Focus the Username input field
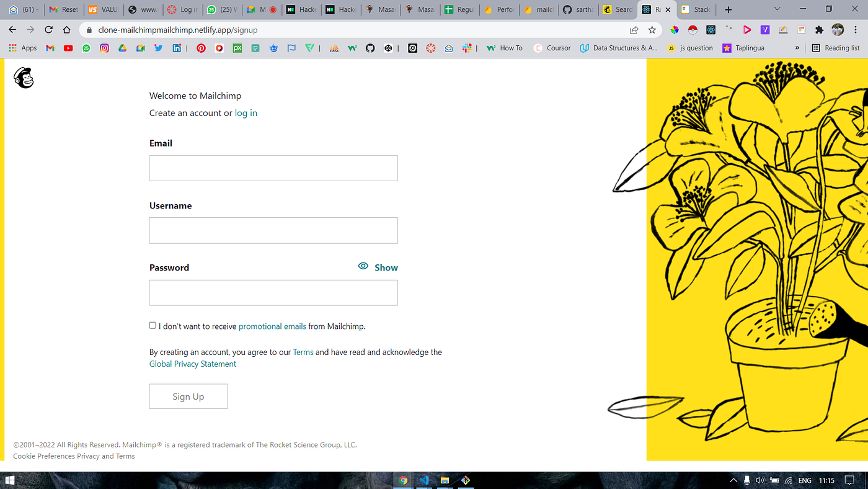 click(x=273, y=230)
